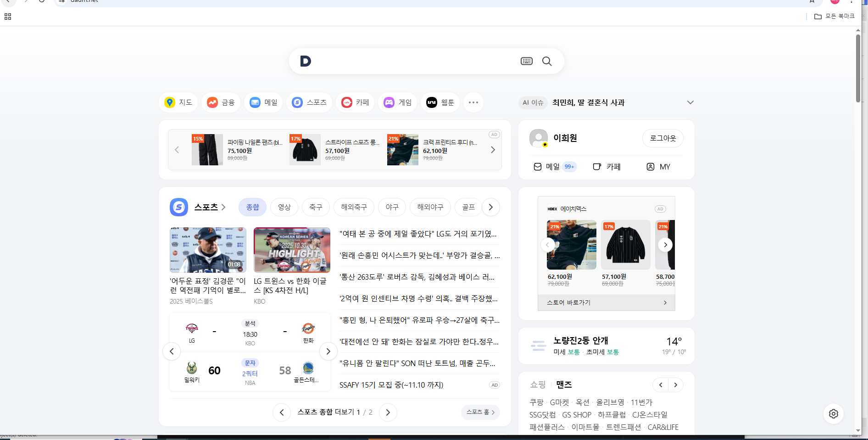The height and width of the screenshot is (440, 868).
Task: Open 스포츠 홈 link
Action: (x=480, y=412)
